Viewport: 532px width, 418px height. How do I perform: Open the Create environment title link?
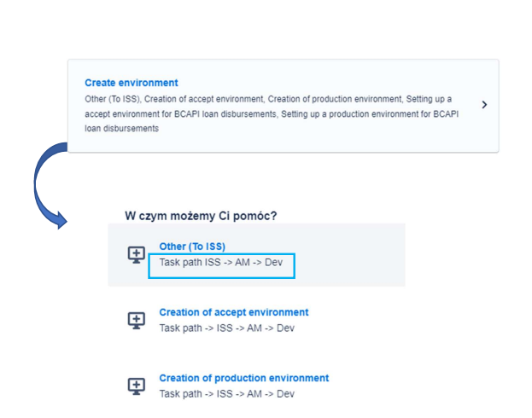(x=132, y=83)
